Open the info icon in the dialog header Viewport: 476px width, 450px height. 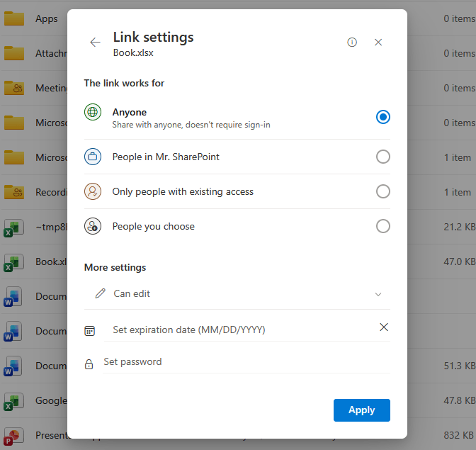(x=352, y=43)
